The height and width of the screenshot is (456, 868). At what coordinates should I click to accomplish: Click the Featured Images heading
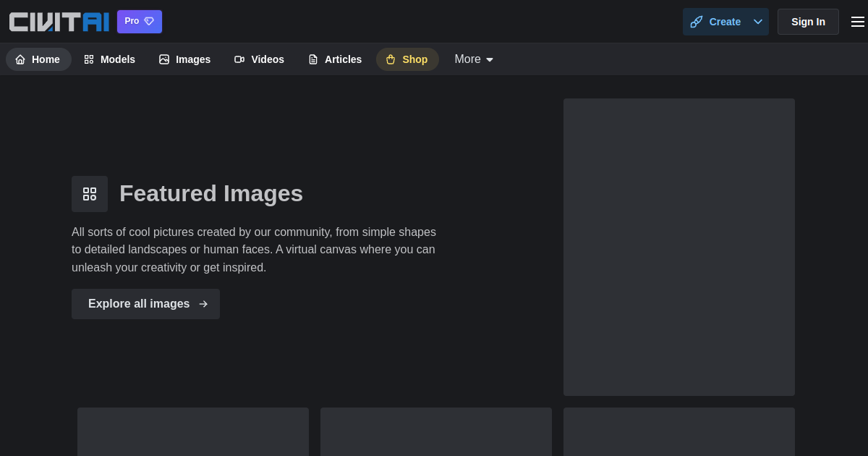(210, 193)
